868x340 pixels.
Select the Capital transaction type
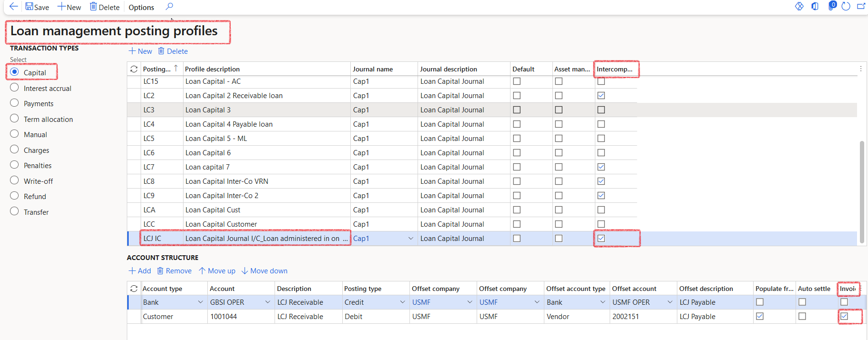tap(15, 72)
